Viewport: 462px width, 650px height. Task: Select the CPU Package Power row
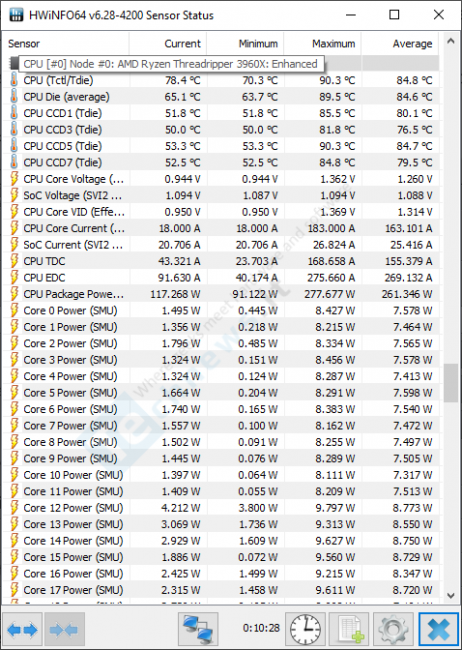coord(221,294)
